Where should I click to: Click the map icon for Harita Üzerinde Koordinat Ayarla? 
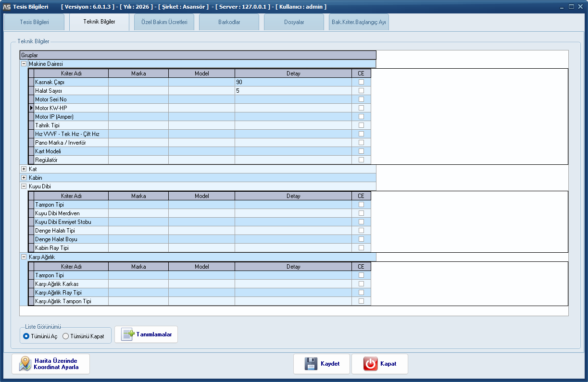click(25, 364)
